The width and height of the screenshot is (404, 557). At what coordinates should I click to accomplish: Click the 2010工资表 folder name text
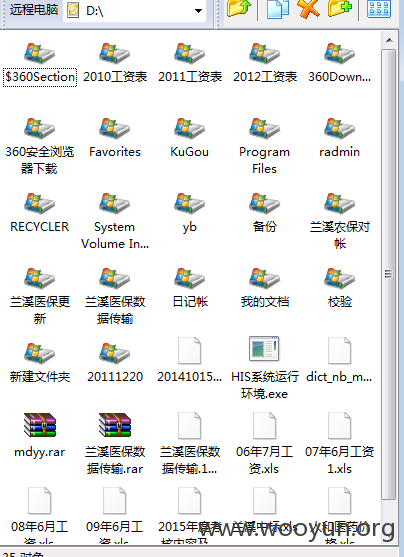pyautogui.click(x=115, y=77)
